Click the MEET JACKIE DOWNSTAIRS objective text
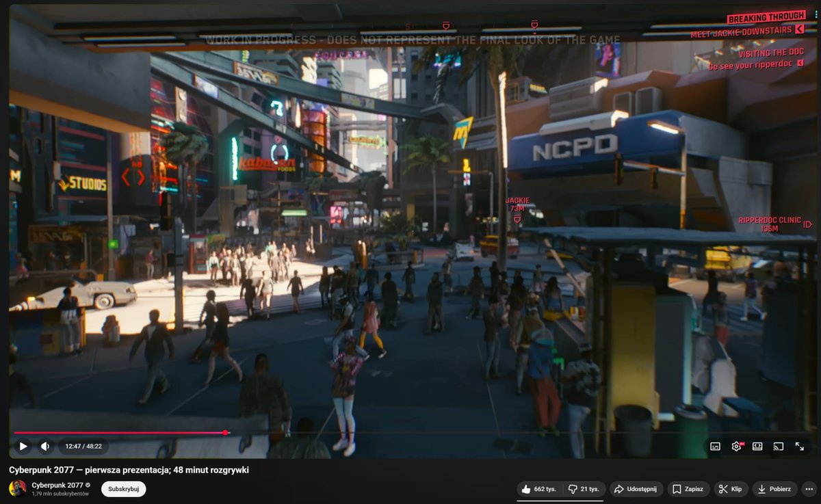Image resolution: width=821 pixels, height=504 pixels. (741, 31)
